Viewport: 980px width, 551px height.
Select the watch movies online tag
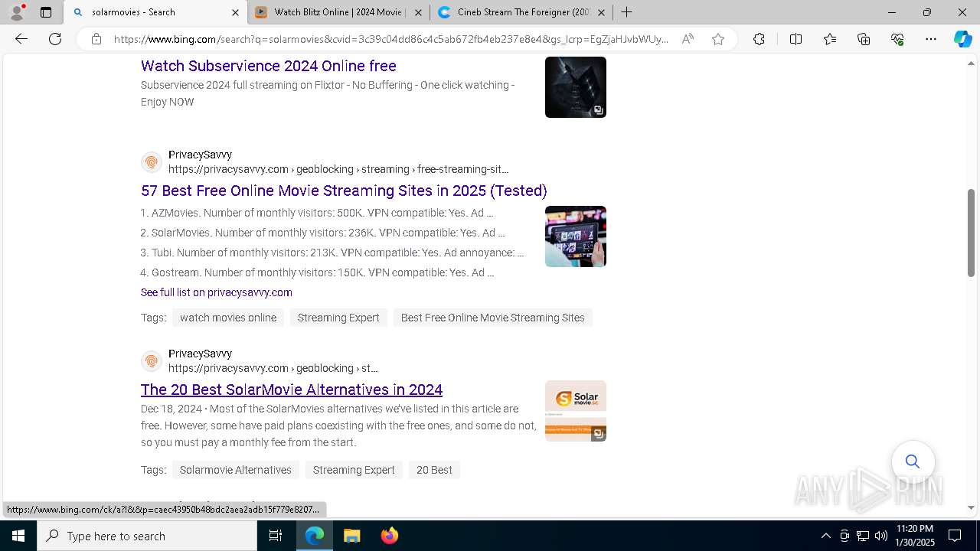[x=228, y=318]
